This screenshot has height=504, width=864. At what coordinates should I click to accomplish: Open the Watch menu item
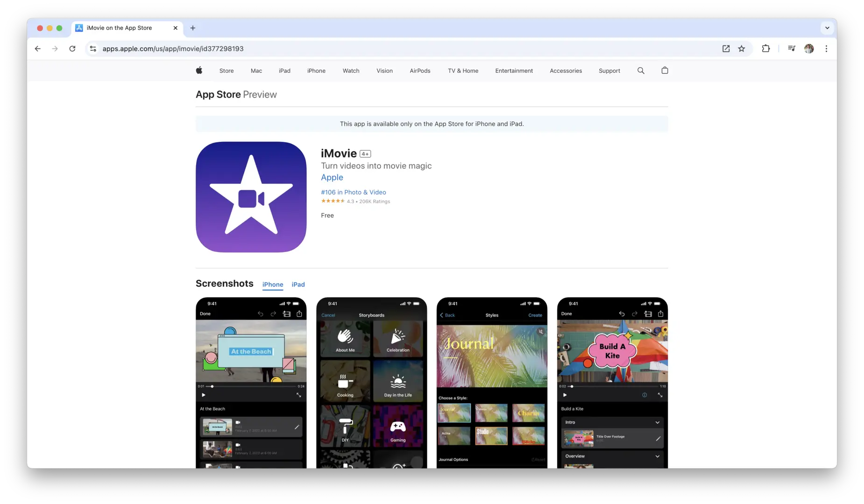pyautogui.click(x=351, y=71)
